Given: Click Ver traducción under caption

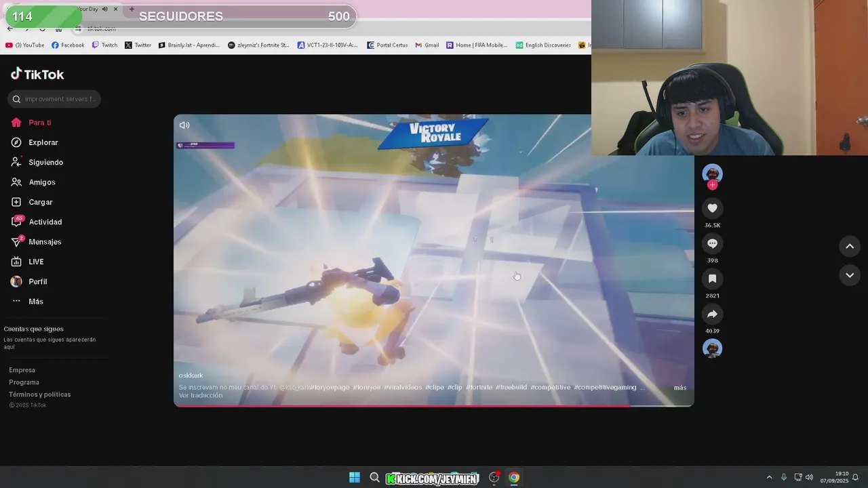Looking at the screenshot, I should click(x=201, y=396).
